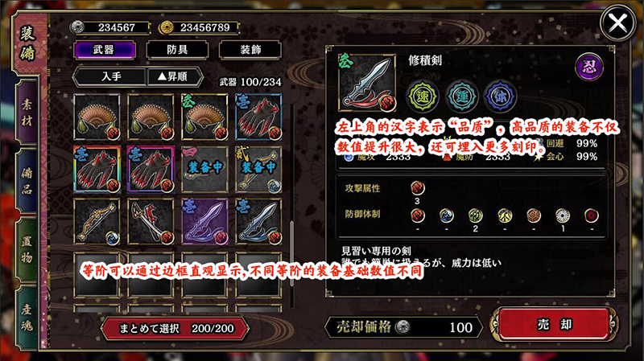Open the 装飾 accessories tab
644x361 pixels.
coord(250,50)
